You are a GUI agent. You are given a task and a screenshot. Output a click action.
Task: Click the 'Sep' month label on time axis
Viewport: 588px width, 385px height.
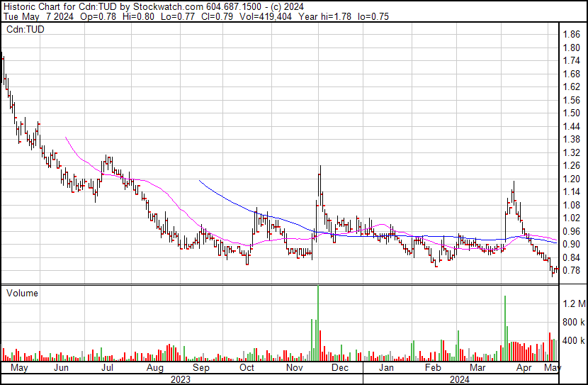201,368
